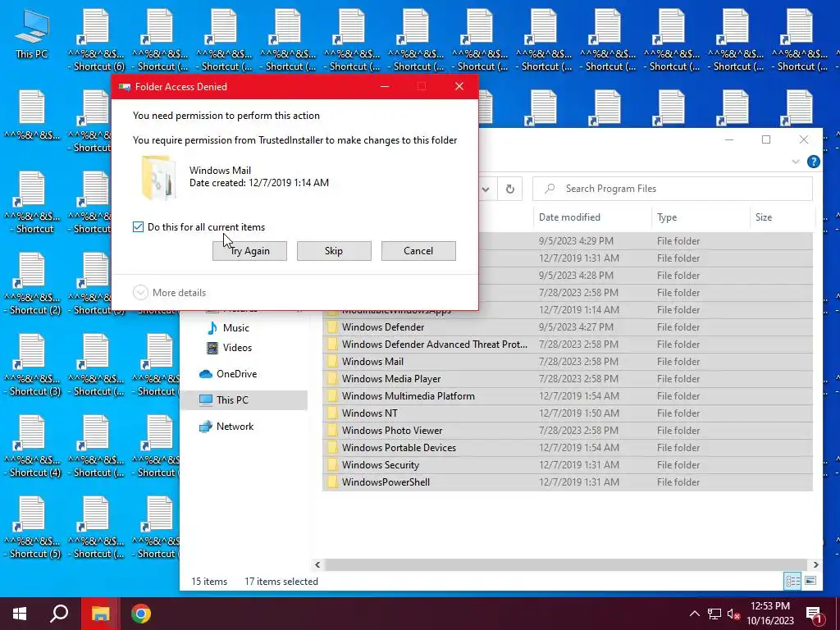840x630 pixels.
Task: Open Music in the Explorer sidebar
Action: [235, 328]
